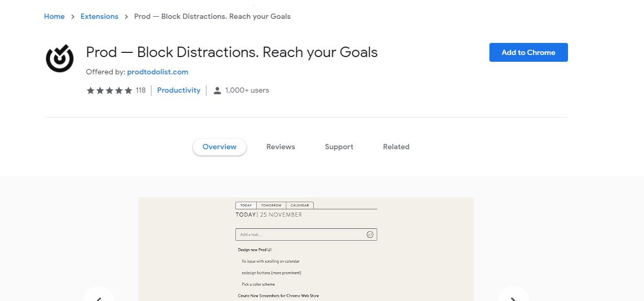Select the Overview tab
Screen dimensions: 644x301
click(x=220, y=147)
